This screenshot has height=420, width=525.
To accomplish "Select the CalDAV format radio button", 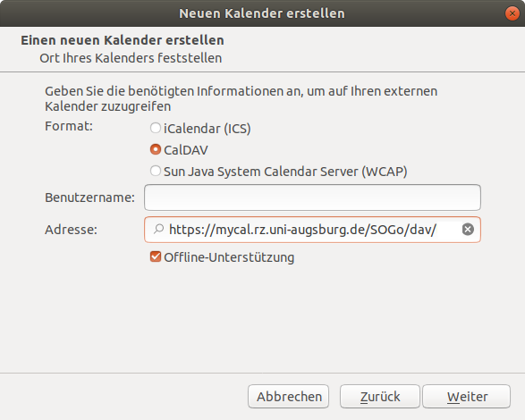I will 156,149.
